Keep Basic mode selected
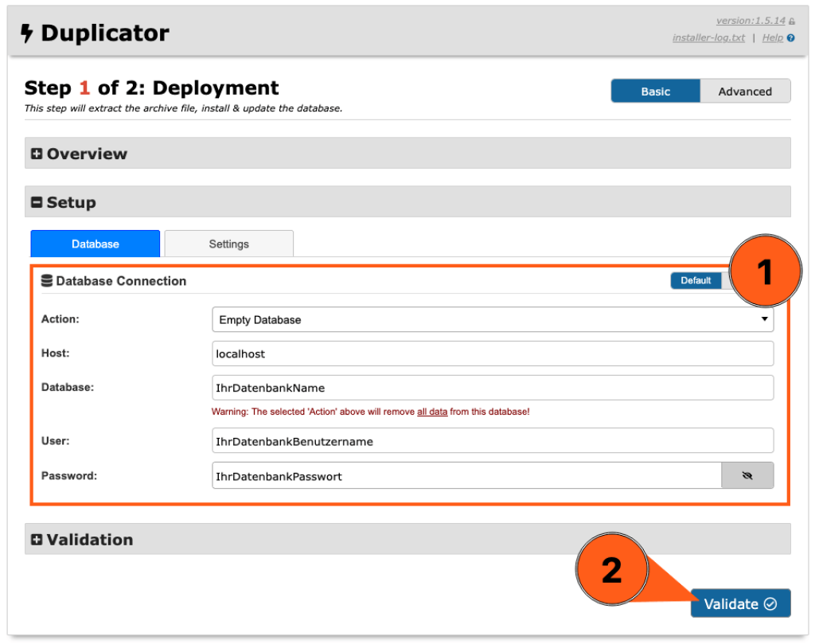 [x=655, y=91]
